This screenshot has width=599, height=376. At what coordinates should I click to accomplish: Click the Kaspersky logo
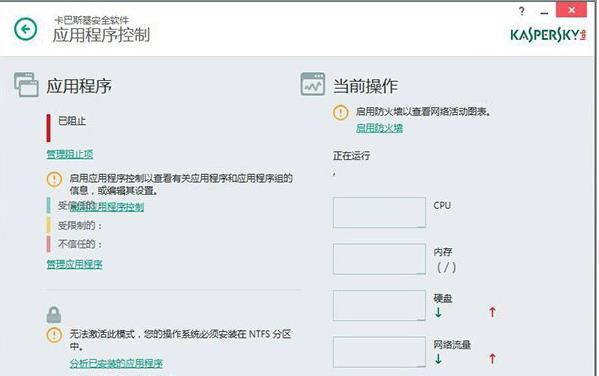pos(548,35)
